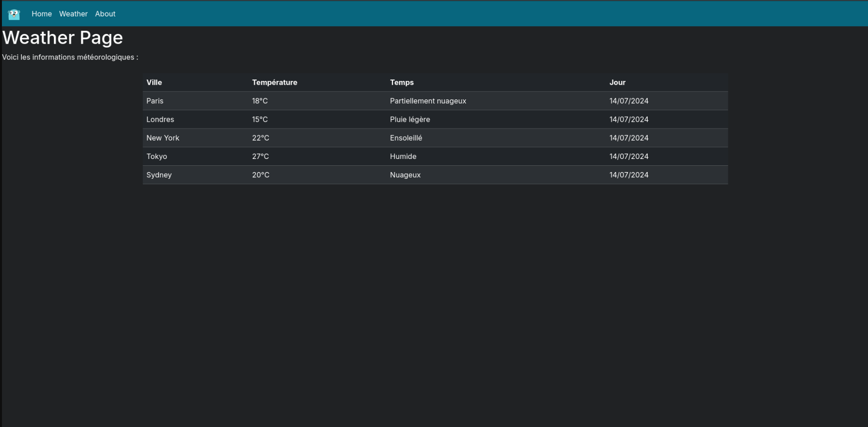Select the Paris city cell

pos(155,101)
